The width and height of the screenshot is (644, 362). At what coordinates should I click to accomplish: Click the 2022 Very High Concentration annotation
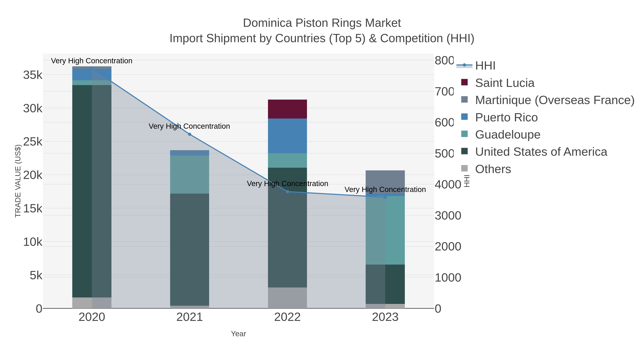(x=287, y=184)
